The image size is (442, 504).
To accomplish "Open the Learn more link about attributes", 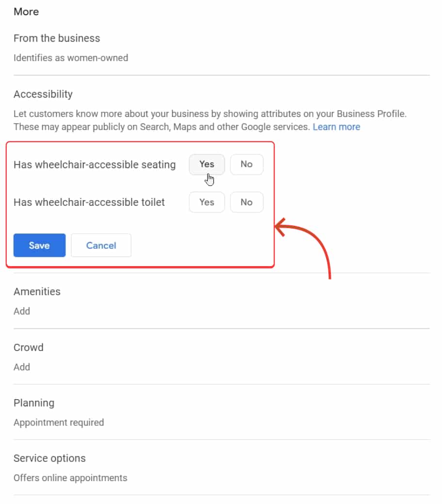I will (336, 127).
